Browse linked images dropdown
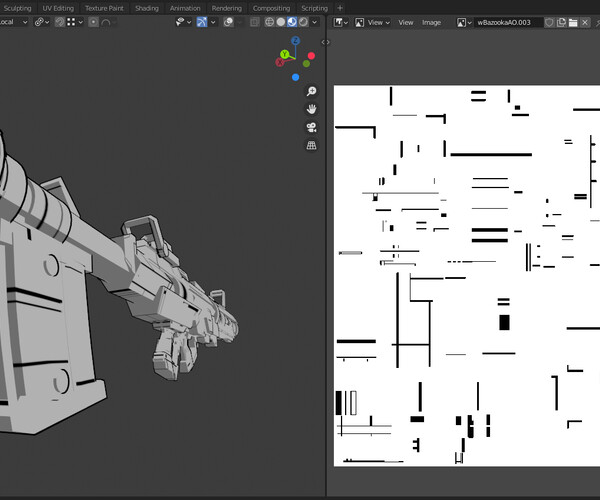Screen dimensions: 600x500 (464, 23)
